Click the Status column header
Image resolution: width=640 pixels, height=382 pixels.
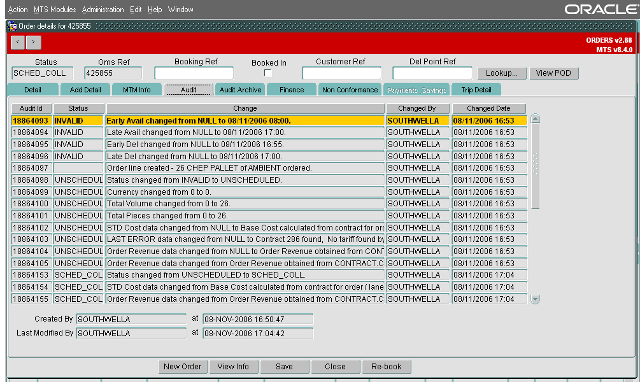click(78, 109)
